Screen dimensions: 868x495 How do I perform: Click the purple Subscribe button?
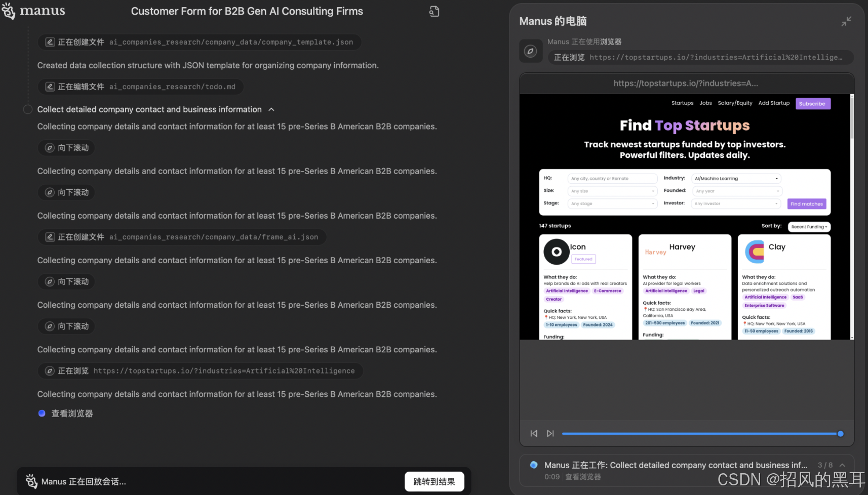[812, 104]
